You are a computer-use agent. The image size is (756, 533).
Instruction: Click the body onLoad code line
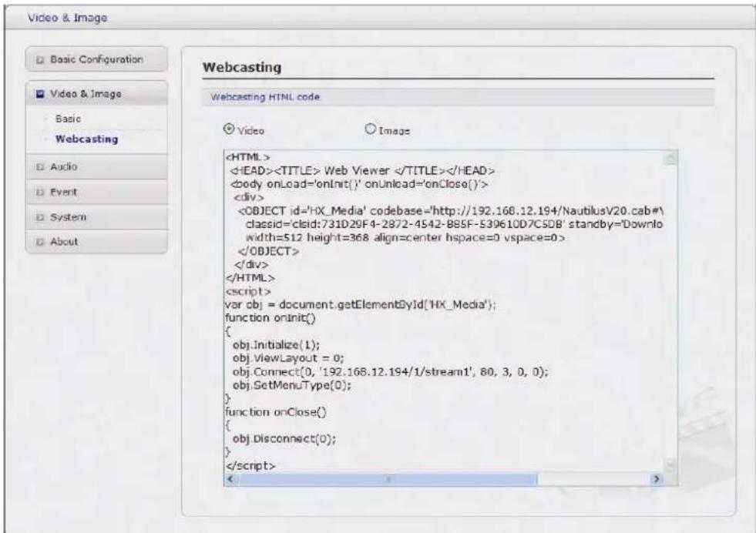pos(359,184)
